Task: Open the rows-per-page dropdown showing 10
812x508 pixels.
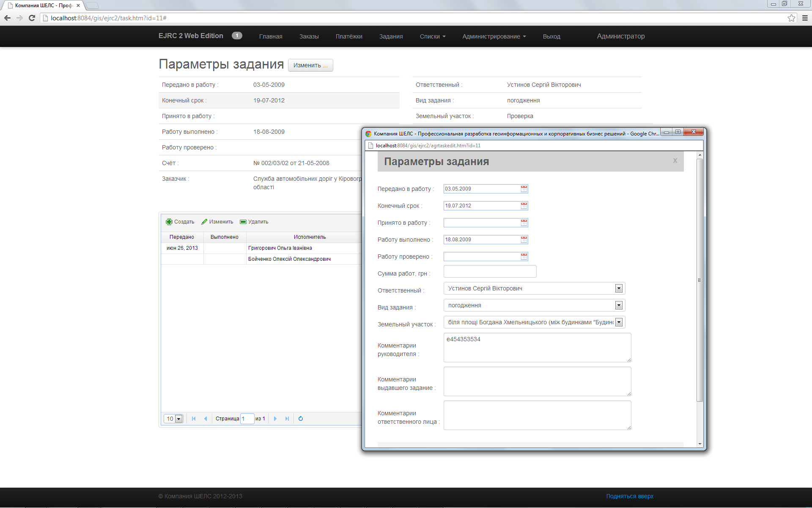Action: [x=178, y=419]
